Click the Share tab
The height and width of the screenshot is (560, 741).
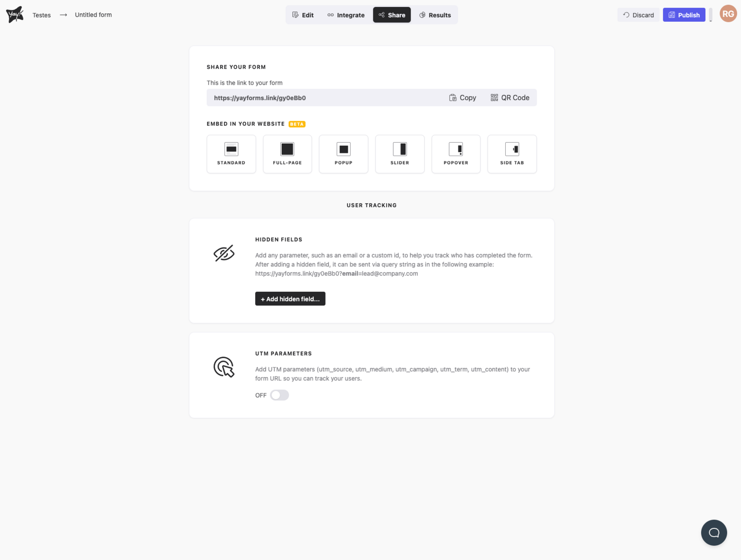coord(392,15)
